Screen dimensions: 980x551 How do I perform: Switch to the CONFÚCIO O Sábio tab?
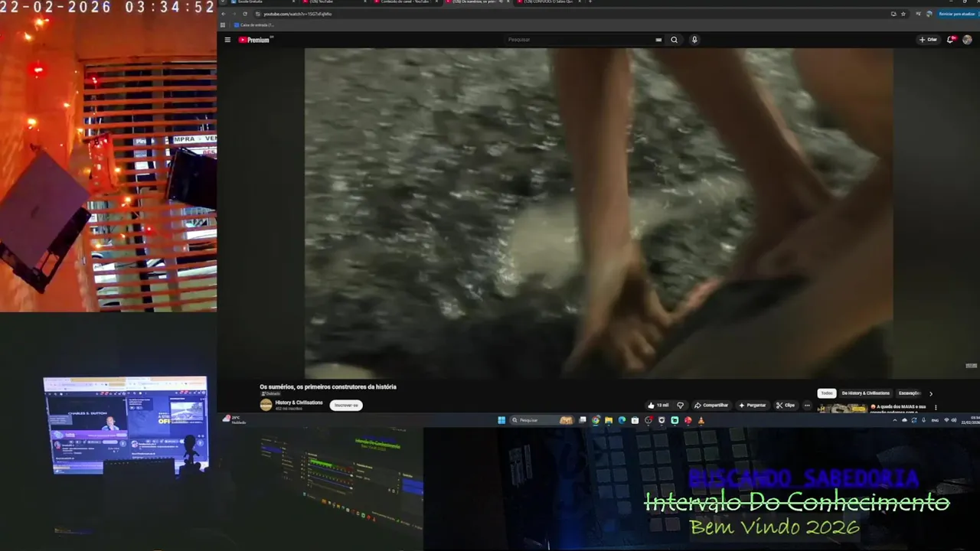coord(550,2)
